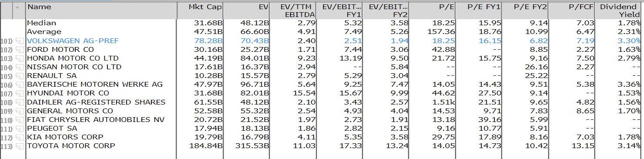Select the P/E FY1 column header

[x=478, y=7]
